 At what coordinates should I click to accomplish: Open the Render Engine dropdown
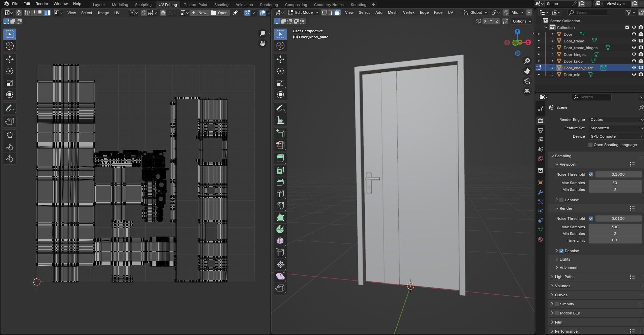(616, 120)
